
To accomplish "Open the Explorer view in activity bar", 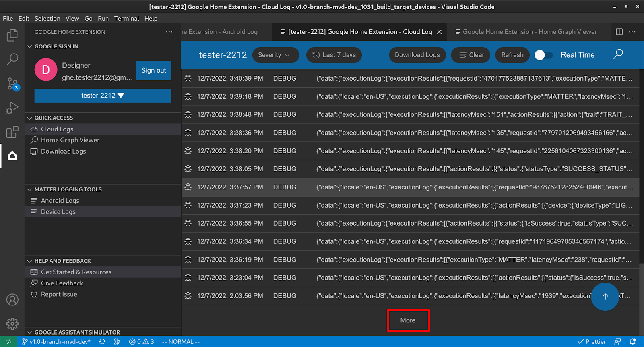I will click(12, 35).
